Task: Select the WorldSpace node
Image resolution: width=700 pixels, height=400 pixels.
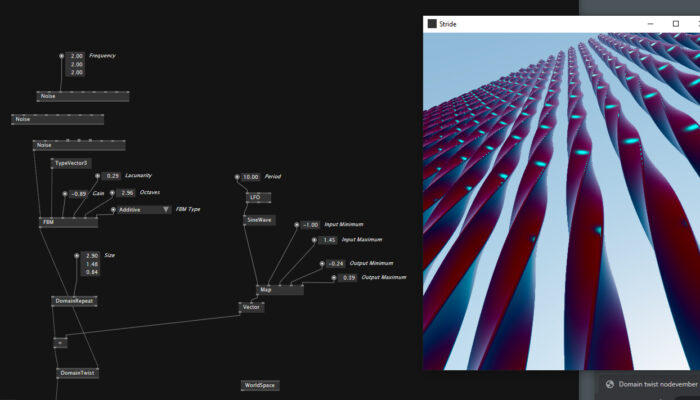Action: [259, 385]
